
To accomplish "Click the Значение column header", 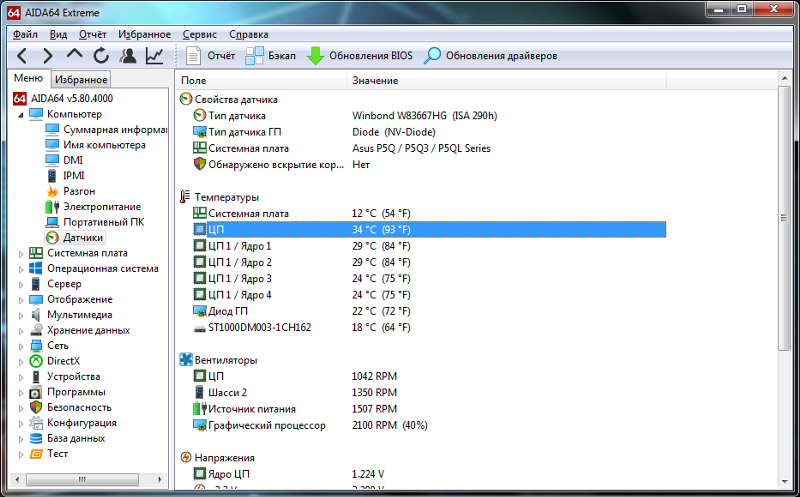I will pos(507,80).
